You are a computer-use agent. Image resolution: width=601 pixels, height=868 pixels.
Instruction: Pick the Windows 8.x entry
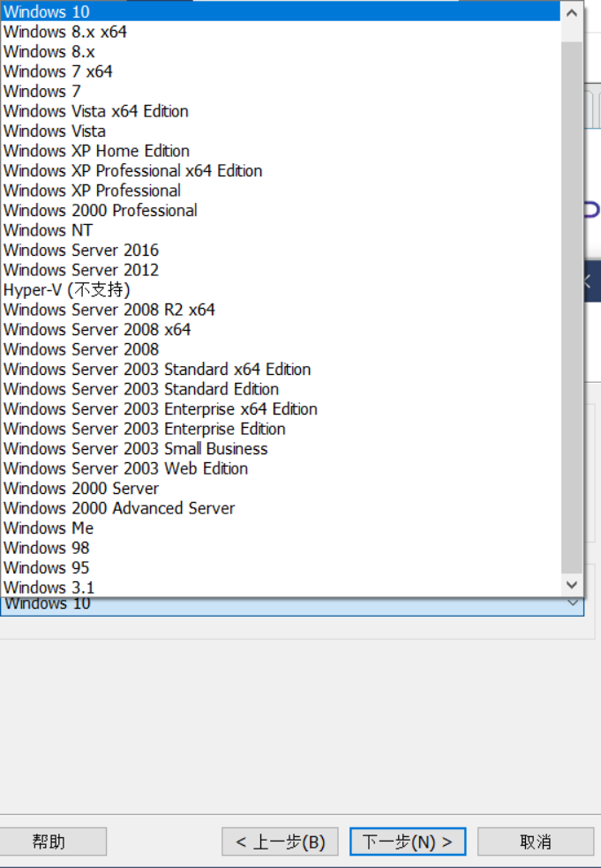click(x=281, y=51)
